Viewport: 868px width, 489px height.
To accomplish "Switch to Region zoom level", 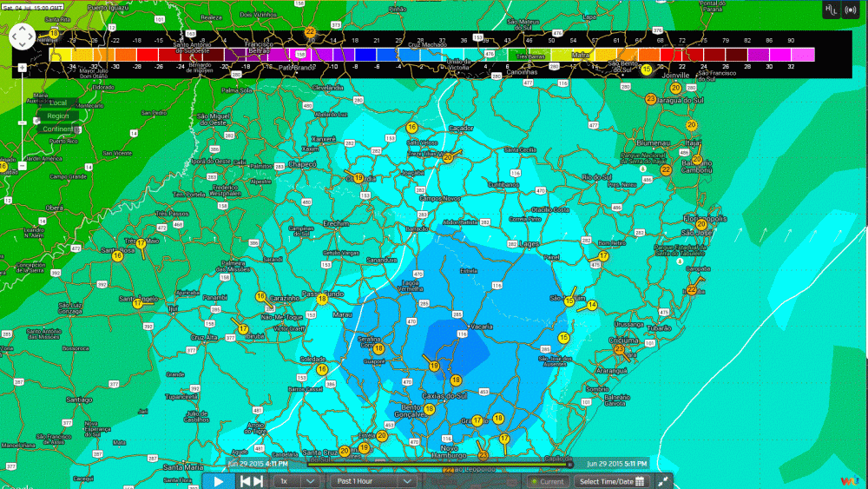I will coord(58,116).
